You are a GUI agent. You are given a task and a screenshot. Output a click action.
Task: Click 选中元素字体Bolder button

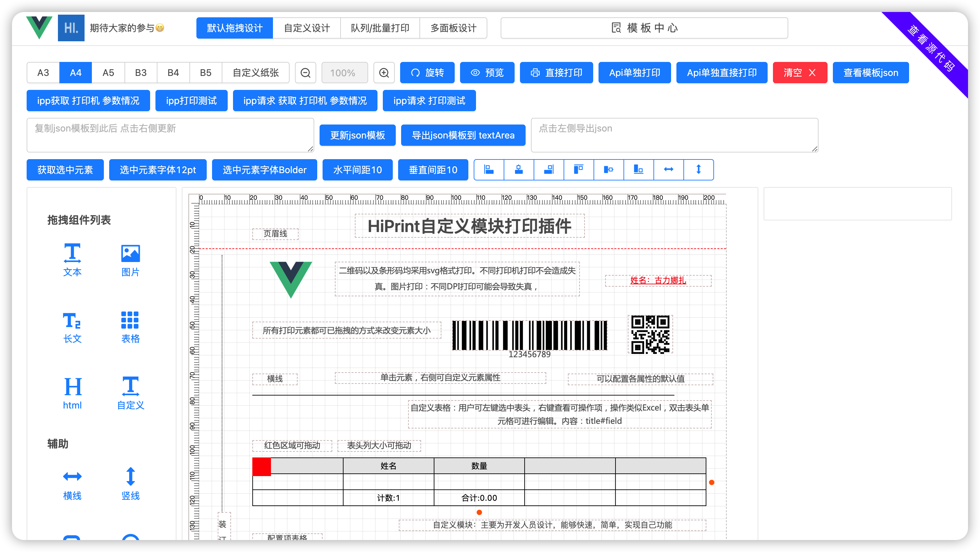[264, 170]
